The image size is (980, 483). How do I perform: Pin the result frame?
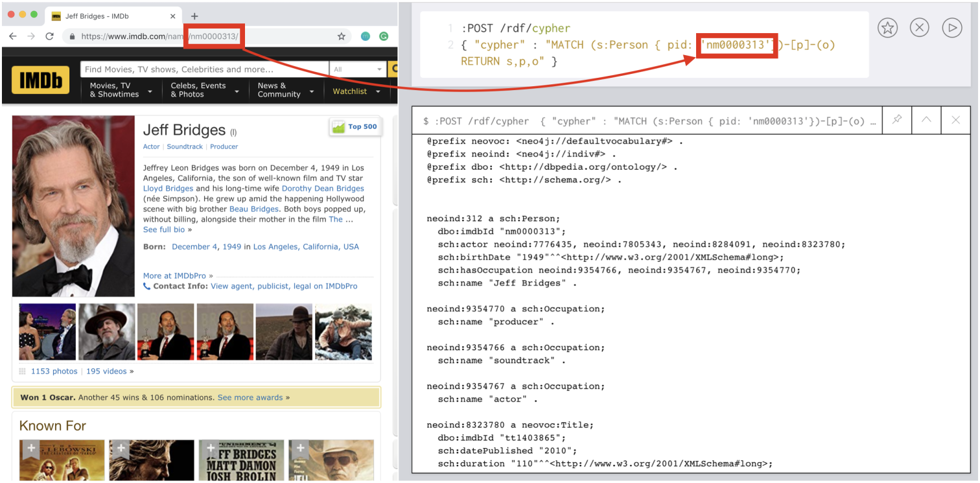pyautogui.click(x=897, y=120)
